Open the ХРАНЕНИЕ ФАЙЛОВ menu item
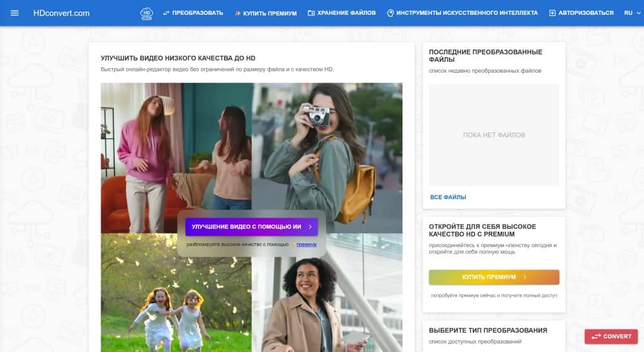The image size is (644, 352). (342, 13)
